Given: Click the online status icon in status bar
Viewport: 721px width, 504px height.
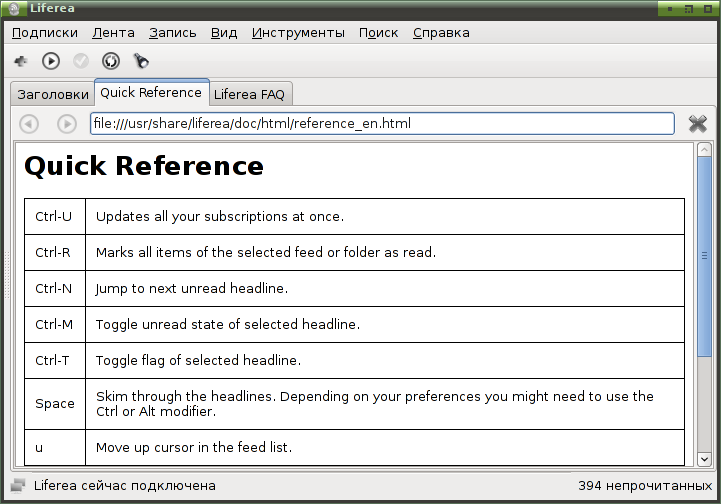Looking at the screenshot, I should pyautogui.click(x=18, y=486).
